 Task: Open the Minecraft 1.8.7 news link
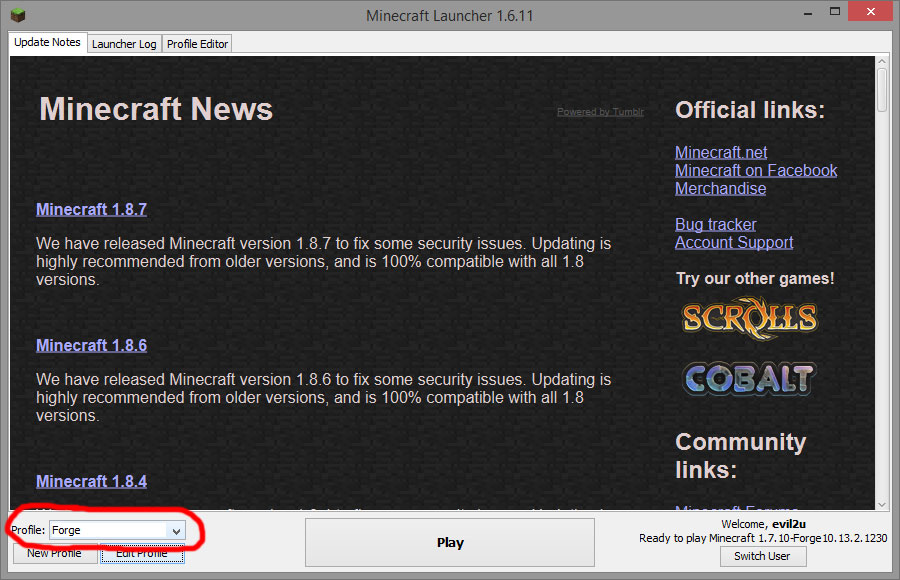(91, 210)
